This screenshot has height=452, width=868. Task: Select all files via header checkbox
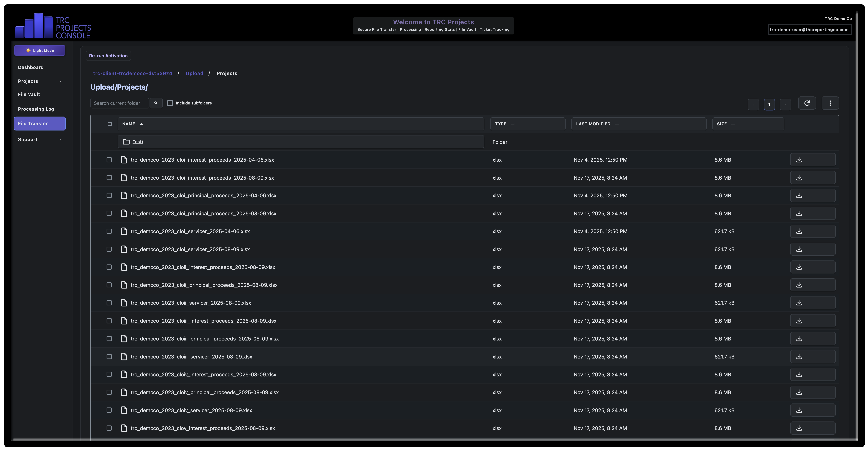click(109, 124)
